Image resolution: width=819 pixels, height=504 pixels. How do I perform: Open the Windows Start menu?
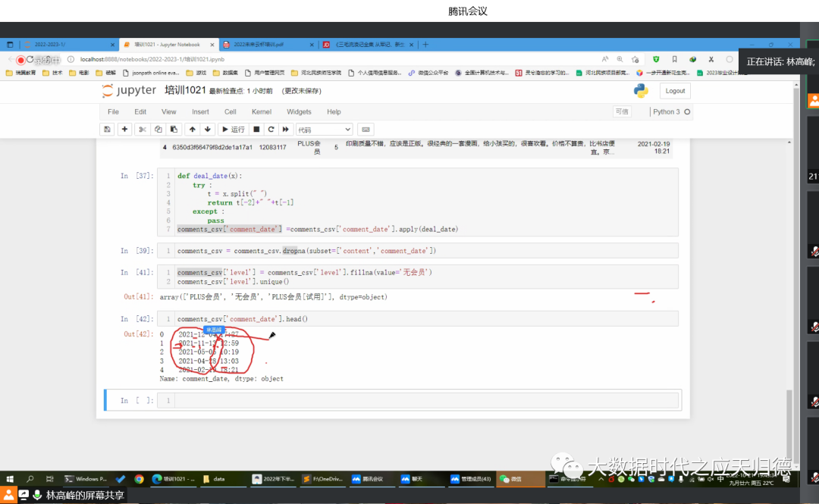9,479
